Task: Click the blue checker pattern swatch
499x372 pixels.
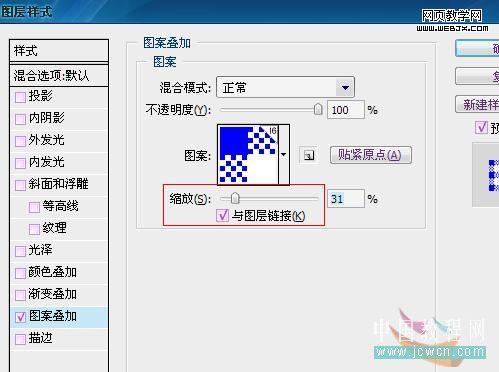Action: coord(248,154)
